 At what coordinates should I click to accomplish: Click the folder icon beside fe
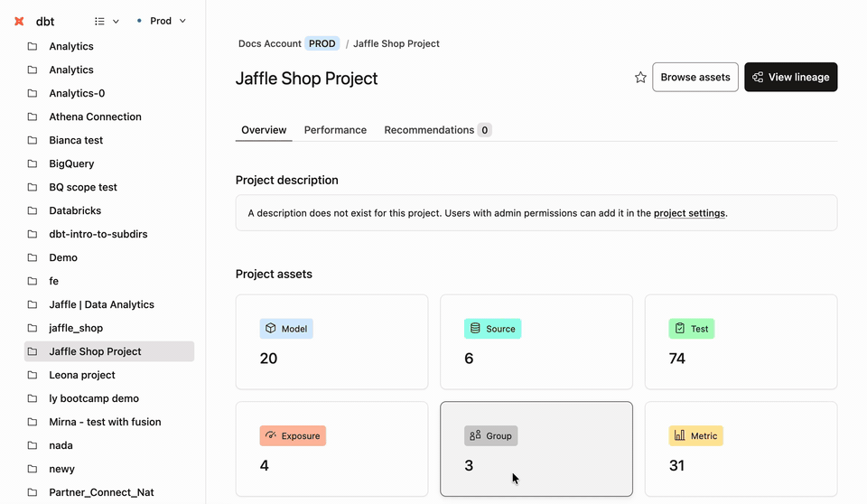pyautogui.click(x=33, y=281)
